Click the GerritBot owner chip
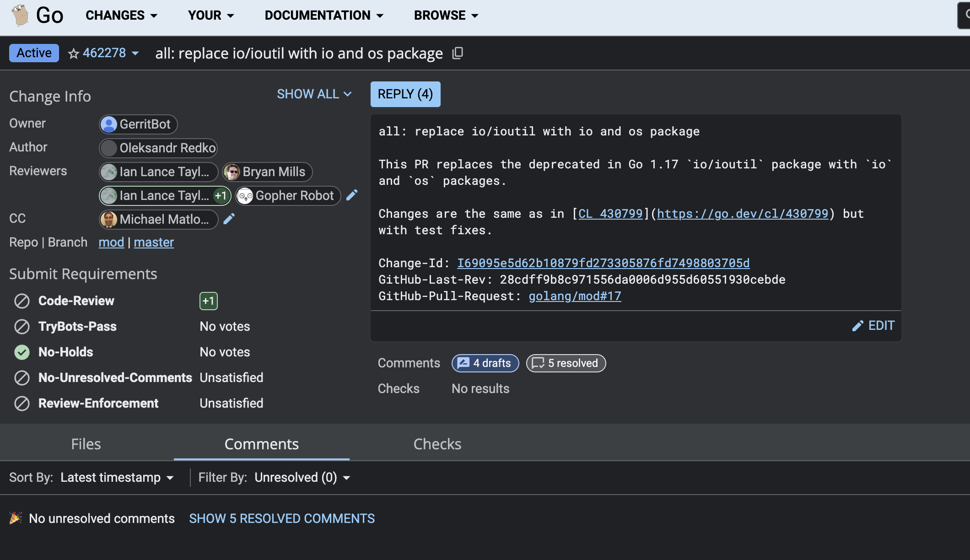 point(138,124)
